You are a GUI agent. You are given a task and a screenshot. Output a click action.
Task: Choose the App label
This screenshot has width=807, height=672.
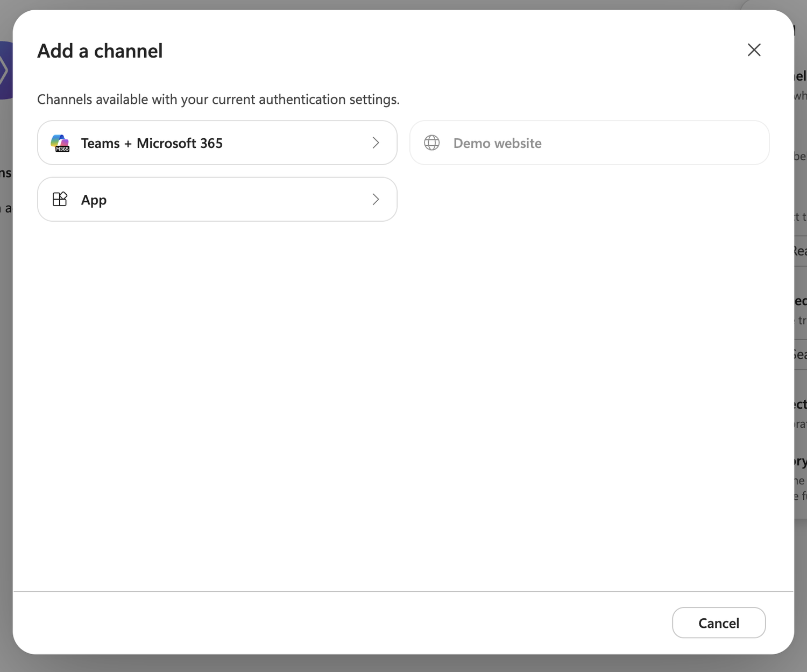(94, 200)
